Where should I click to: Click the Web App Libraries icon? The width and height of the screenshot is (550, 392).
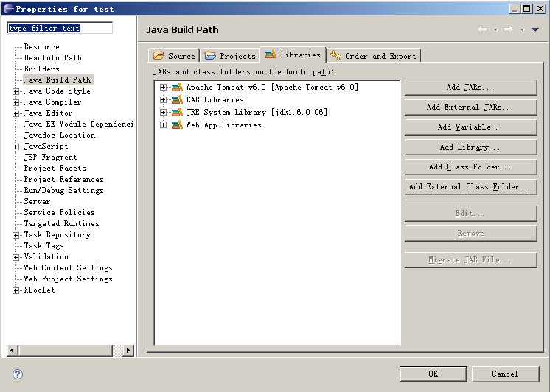[x=177, y=125]
